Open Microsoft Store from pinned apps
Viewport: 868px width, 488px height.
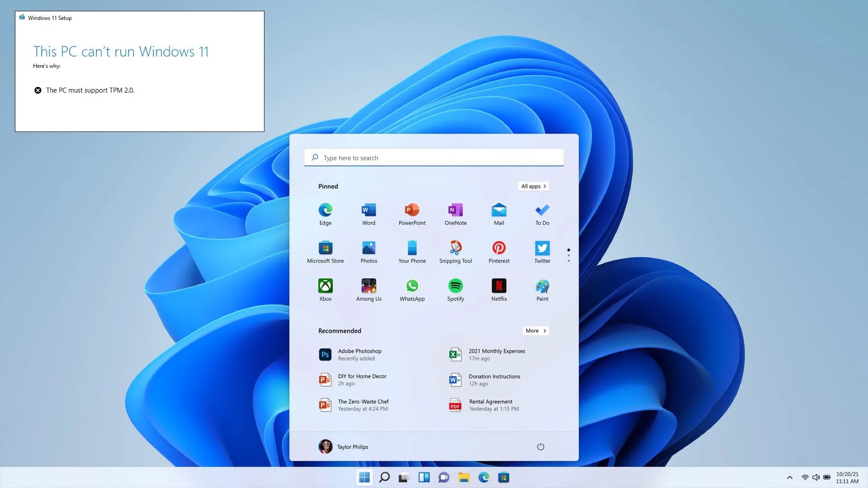pos(325,252)
